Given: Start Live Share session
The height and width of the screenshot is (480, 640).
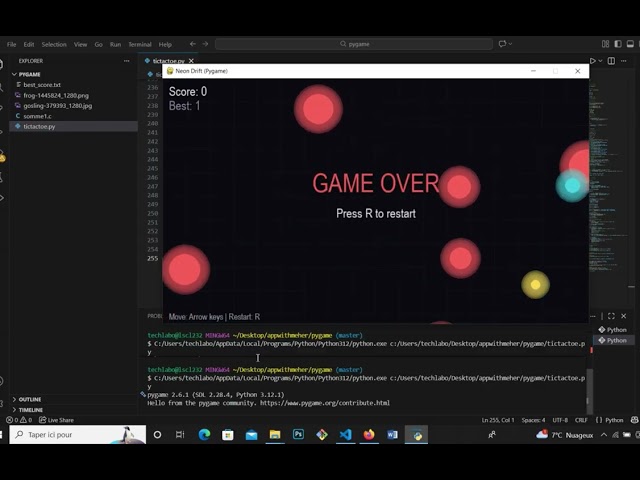Looking at the screenshot, I should (57, 420).
